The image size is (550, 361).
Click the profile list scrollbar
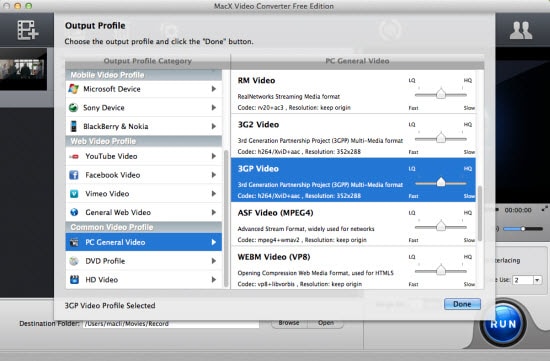click(480, 213)
